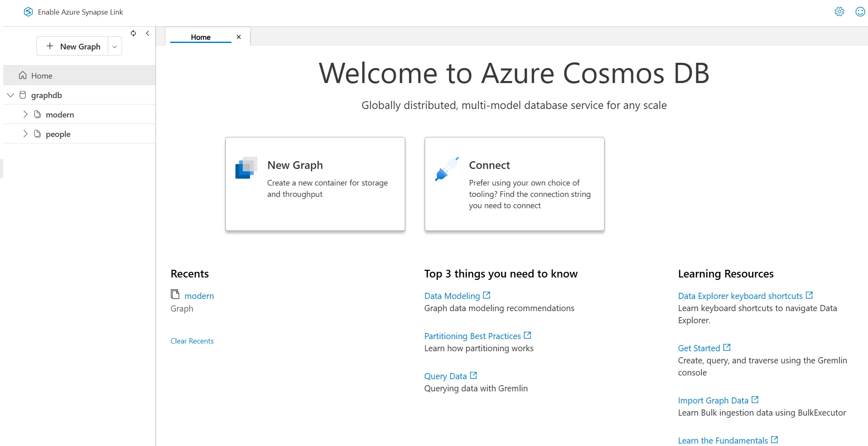Select the modern graph in the tree
Screen dimensions: 868x446
[x=79, y=114]
